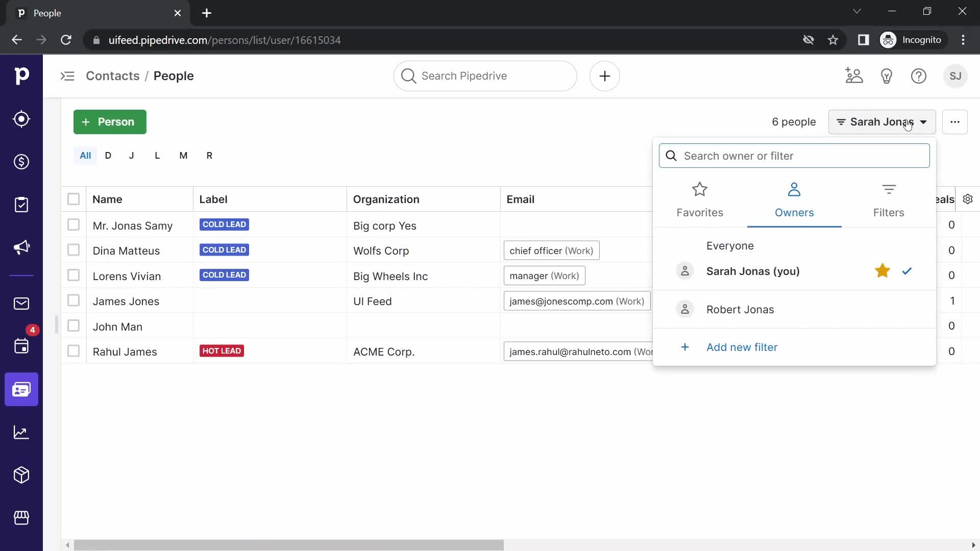
Task: Toggle checkbox for James Jones
Action: point(73,300)
